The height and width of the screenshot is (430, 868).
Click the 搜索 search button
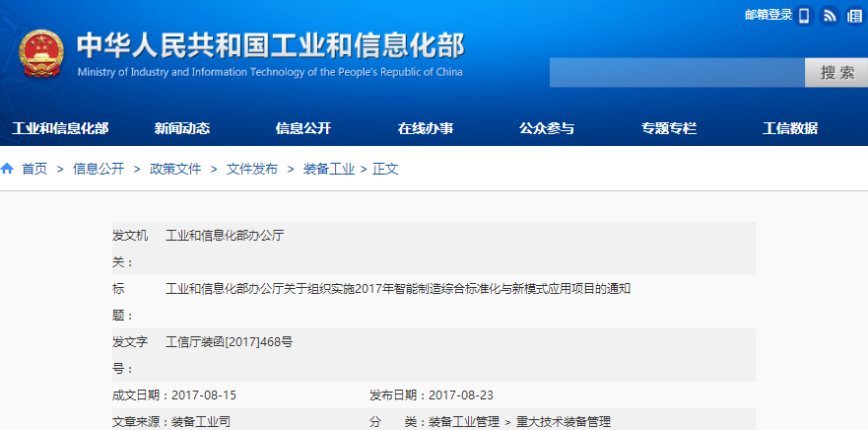click(x=836, y=73)
